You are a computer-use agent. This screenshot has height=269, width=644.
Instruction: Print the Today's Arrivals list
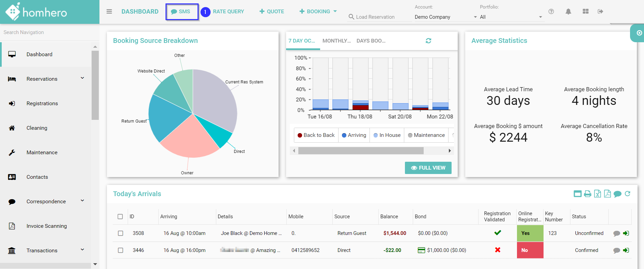[587, 194]
